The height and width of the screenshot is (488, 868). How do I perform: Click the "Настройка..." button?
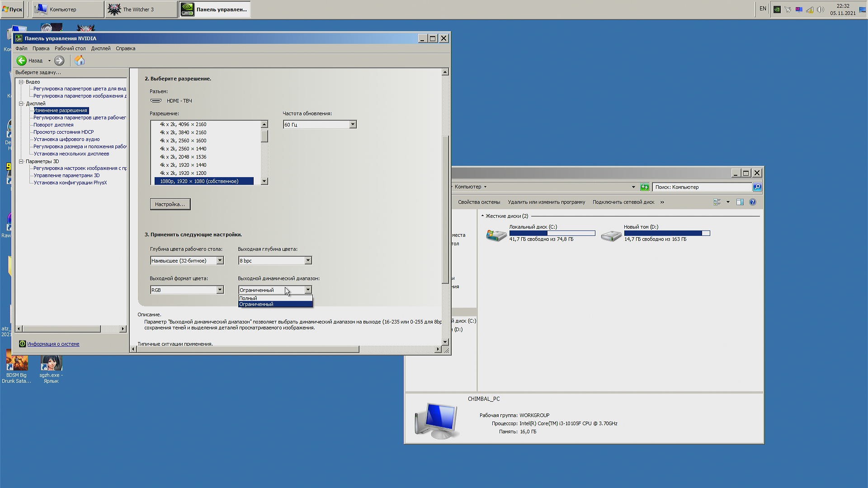click(170, 204)
